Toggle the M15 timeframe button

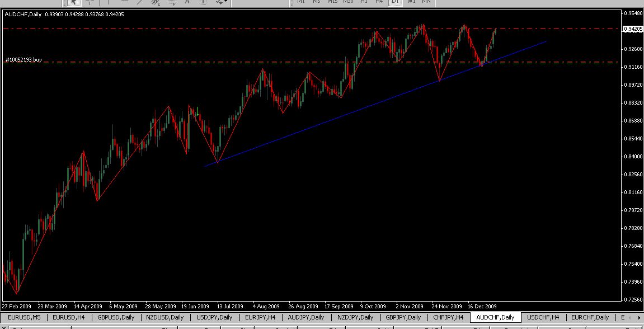pyautogui.click(x=332, y=2)
